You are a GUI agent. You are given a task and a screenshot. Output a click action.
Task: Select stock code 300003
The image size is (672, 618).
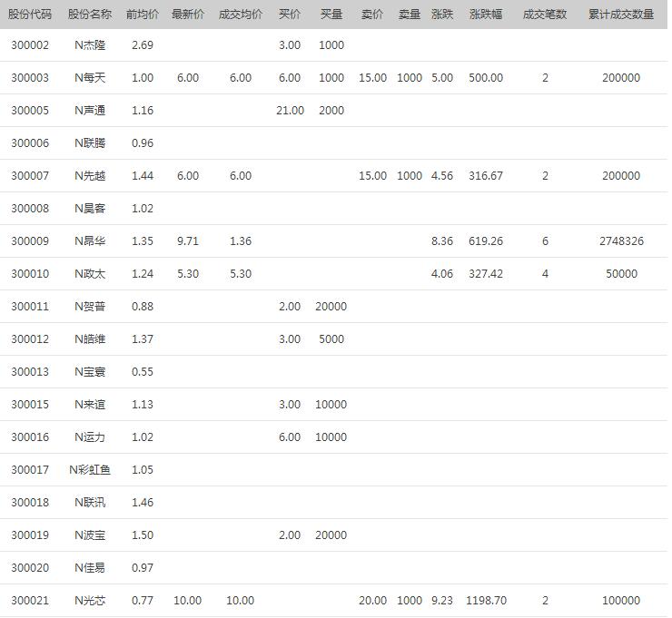click(x=30, y=77)
